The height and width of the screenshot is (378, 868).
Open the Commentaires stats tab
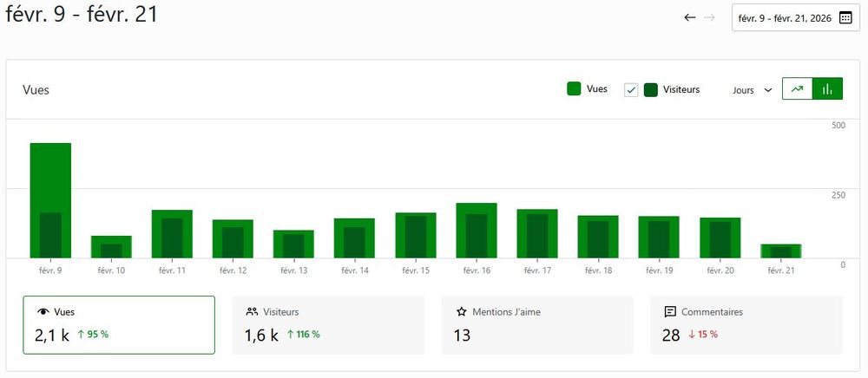click(746, 325)
